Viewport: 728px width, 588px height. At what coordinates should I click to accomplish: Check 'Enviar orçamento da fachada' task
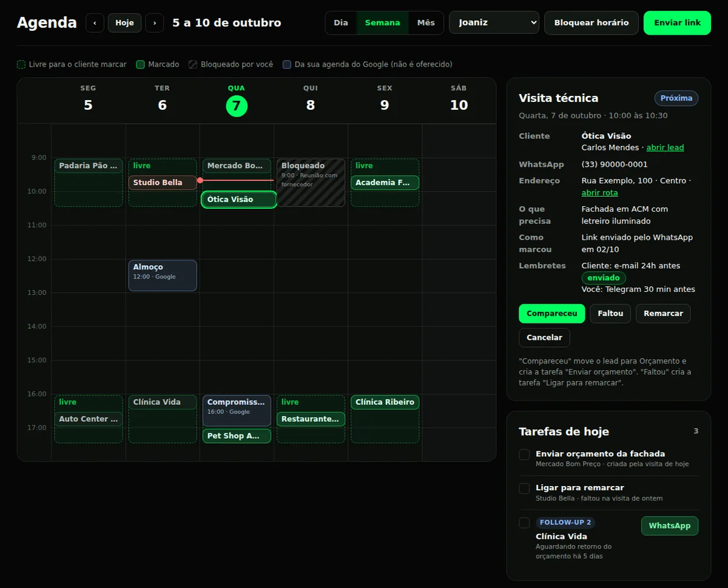click(524, 455)
